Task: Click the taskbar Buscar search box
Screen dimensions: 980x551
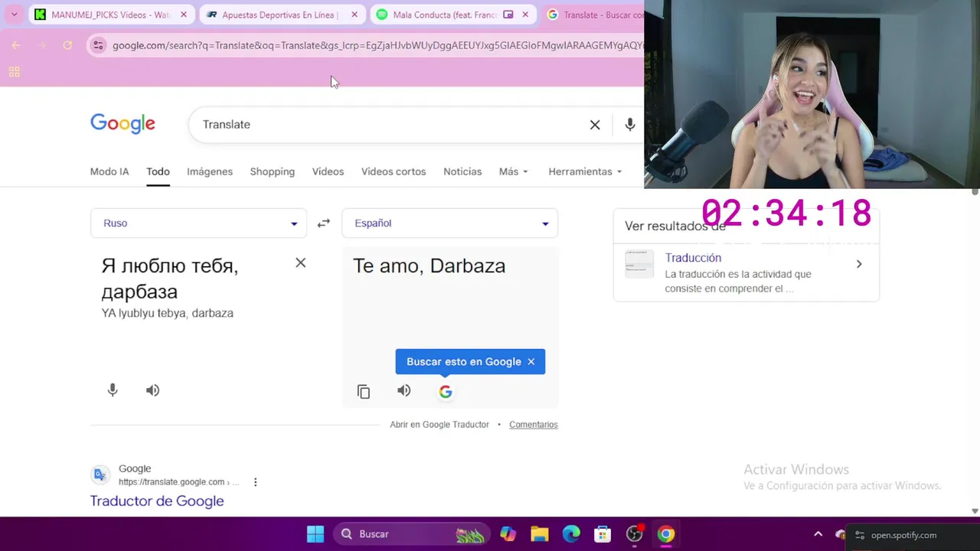Action: tap(412, 534)
